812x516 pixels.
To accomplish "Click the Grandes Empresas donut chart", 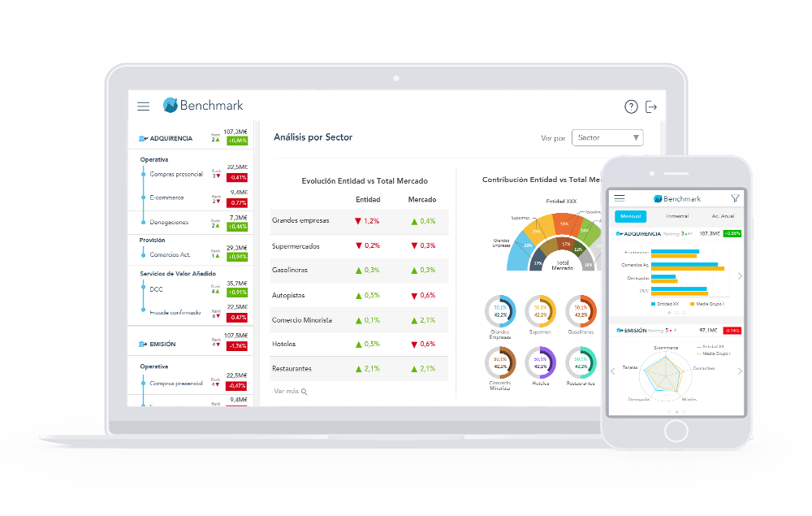I will 500,310.
